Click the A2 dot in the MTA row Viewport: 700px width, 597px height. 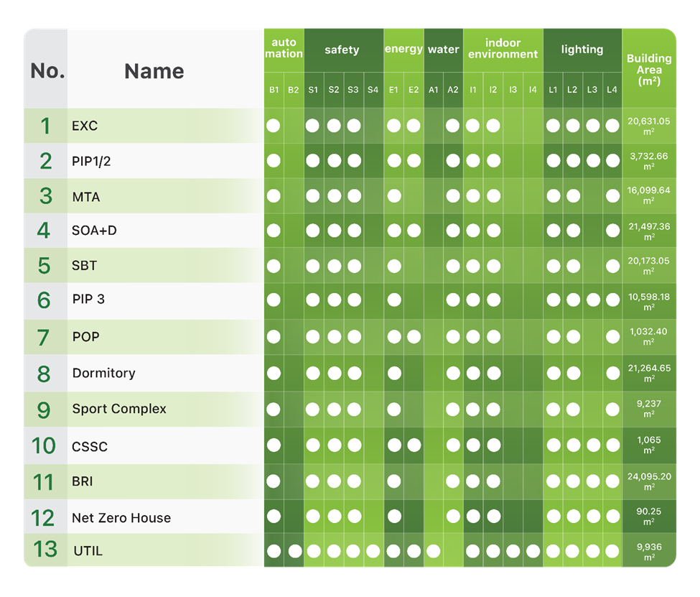coord(453,195)
